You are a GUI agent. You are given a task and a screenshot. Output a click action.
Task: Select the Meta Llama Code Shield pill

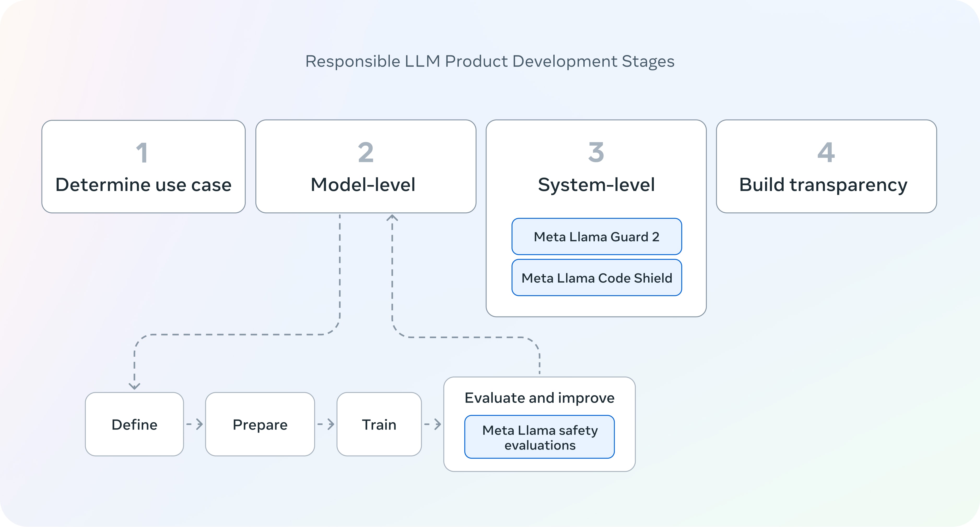(x=596, y=278)
